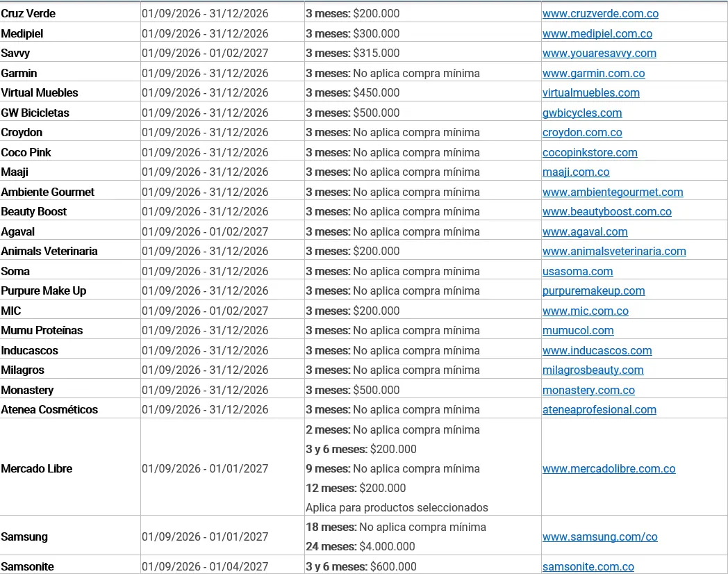Open the www.beautyboost.com.co link

click(607, 211)
